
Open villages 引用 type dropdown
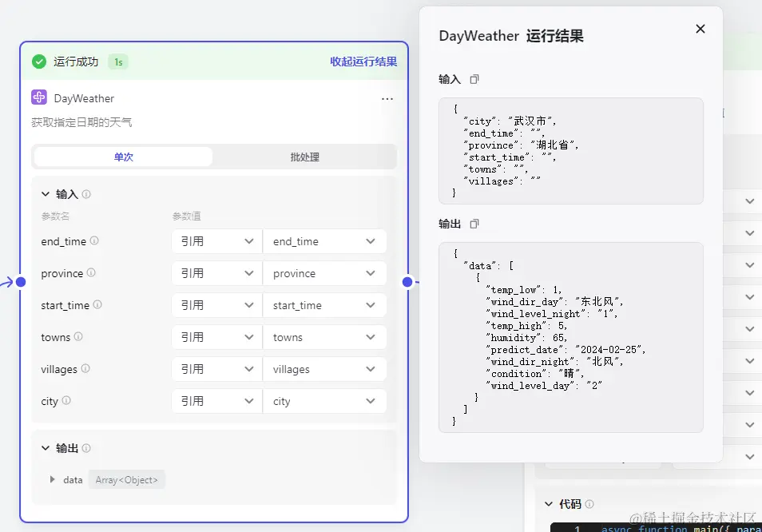(216, 369)
